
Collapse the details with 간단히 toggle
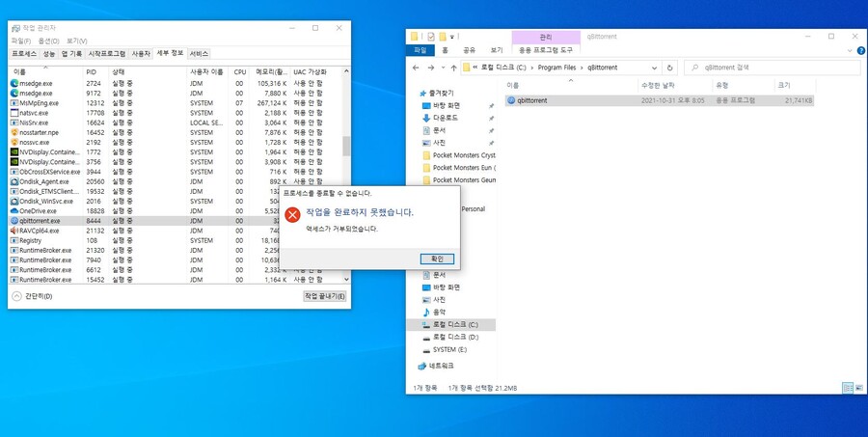(x=33, y=296)
